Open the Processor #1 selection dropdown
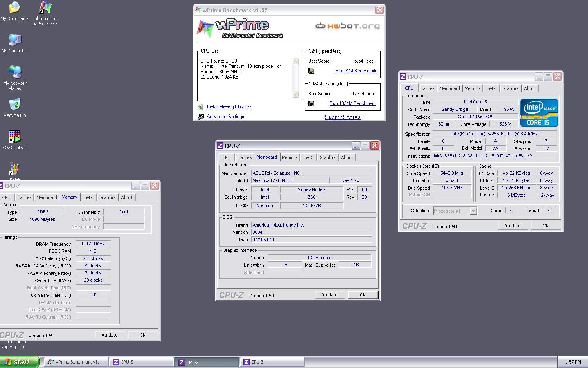The width and height of the screenshot is (588, 368). pos(473,211)
